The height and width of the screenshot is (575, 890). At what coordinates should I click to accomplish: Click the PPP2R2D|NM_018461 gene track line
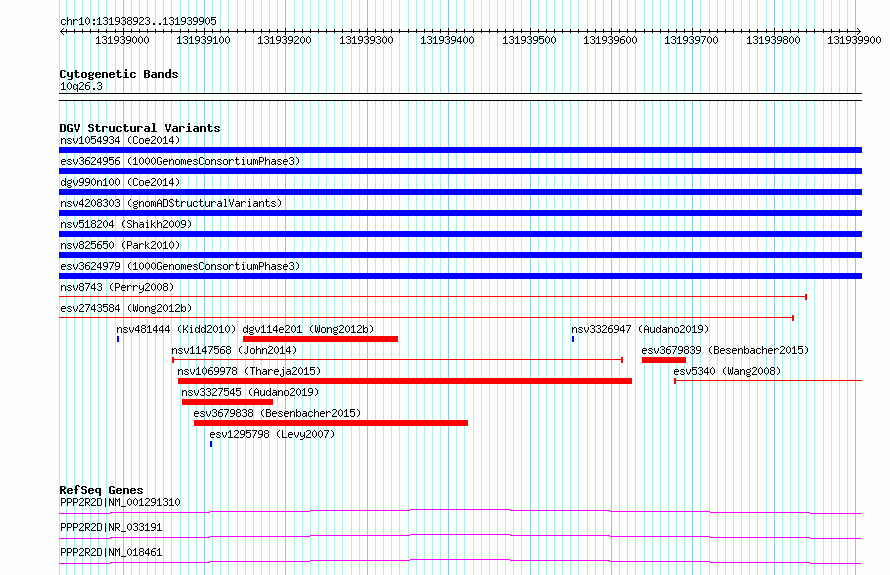[460, 562]
